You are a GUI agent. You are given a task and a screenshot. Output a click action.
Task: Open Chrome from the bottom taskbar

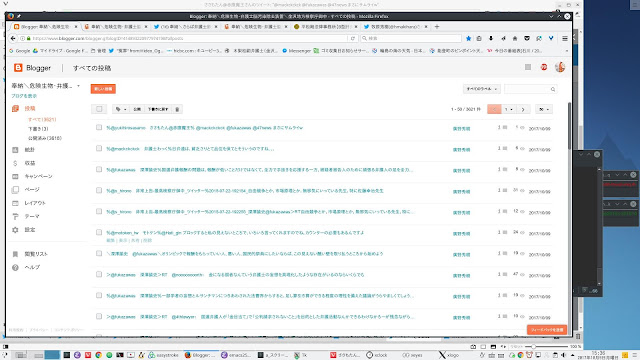[98, 355]
